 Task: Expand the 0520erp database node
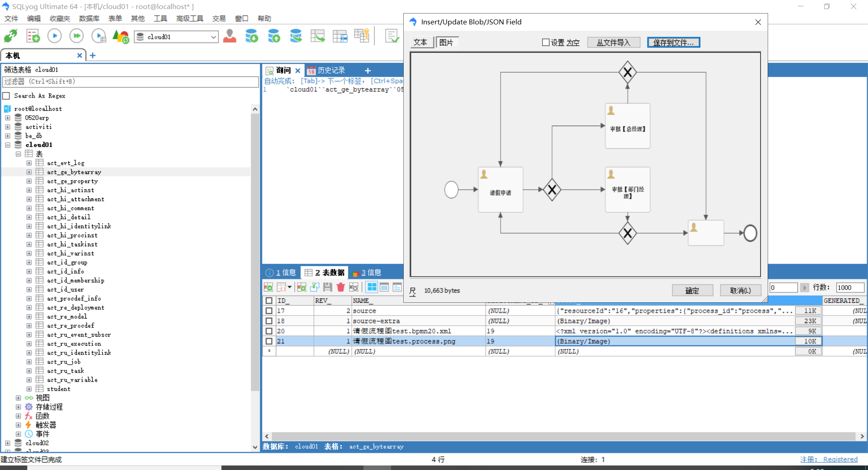(x=8, y=118)
